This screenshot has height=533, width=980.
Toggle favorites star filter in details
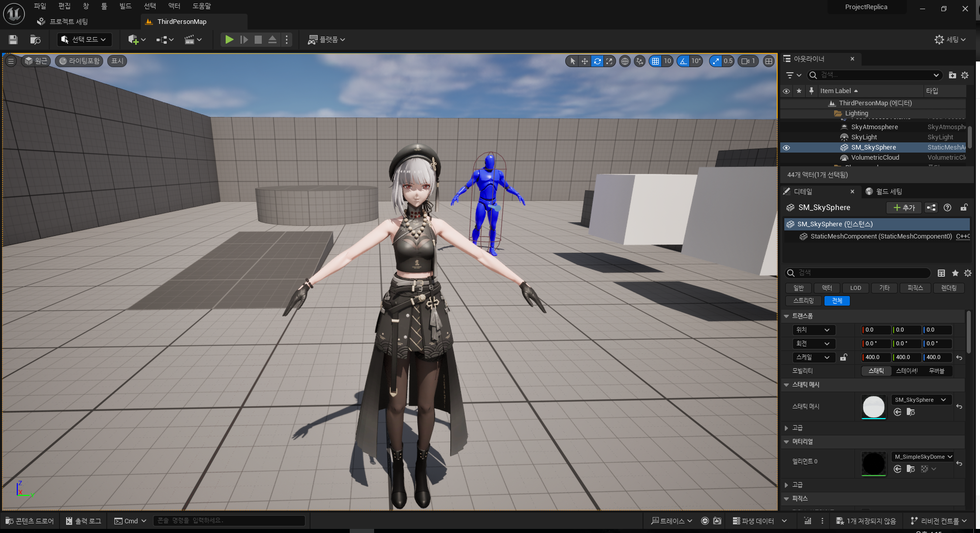(x=955, y=273)
